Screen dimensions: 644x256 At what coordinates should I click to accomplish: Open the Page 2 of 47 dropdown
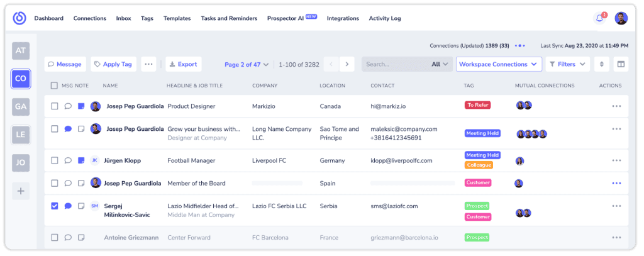pos(247,65)
